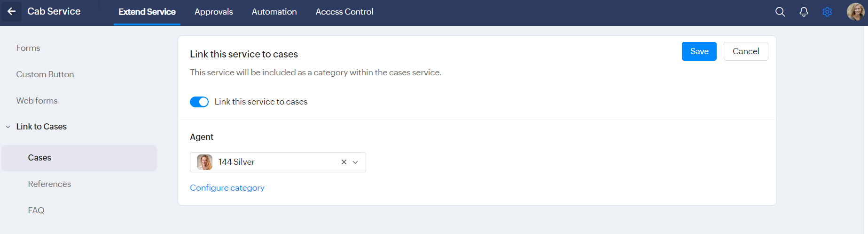Select References in the sidebar

pyautogui.click(x=49, y=184)
